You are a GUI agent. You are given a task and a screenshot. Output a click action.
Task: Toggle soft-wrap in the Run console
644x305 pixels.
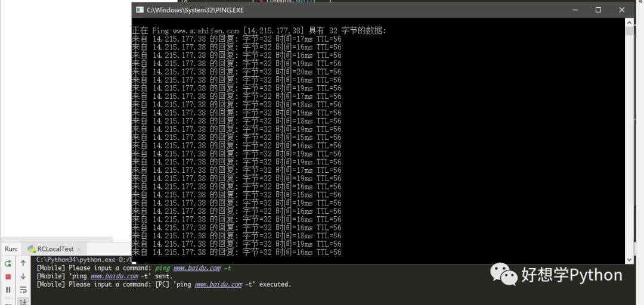23,290
